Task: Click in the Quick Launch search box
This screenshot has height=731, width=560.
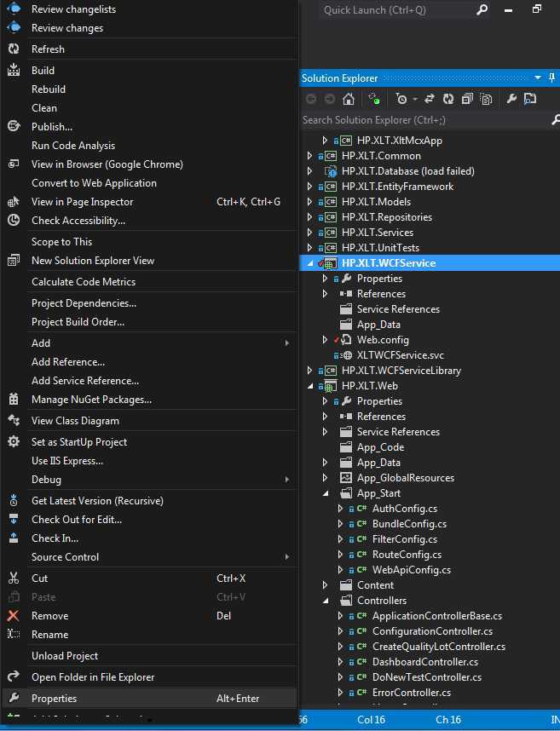Action: (396, 9)
